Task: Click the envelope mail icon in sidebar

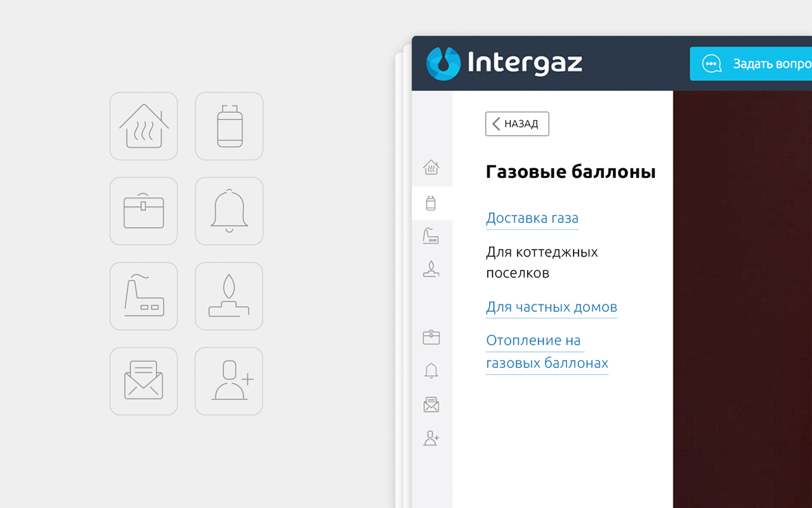Action: coord(431,404)
